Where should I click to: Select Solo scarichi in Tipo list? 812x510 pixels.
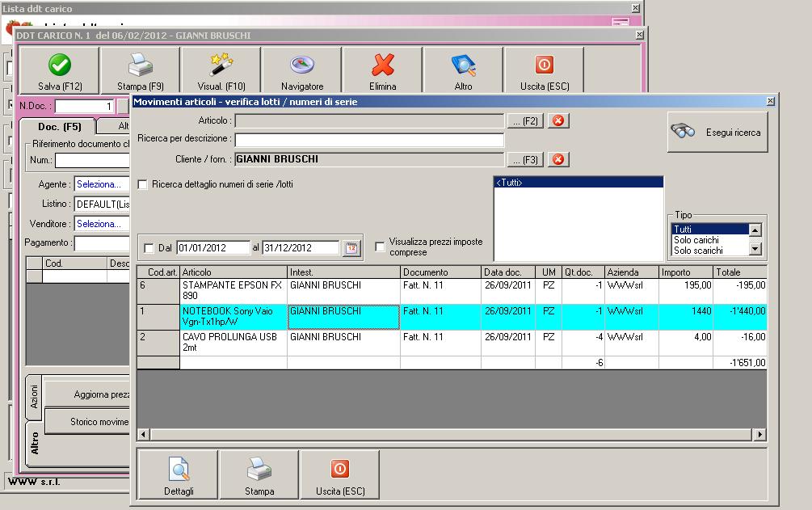(x=710, y=251)
